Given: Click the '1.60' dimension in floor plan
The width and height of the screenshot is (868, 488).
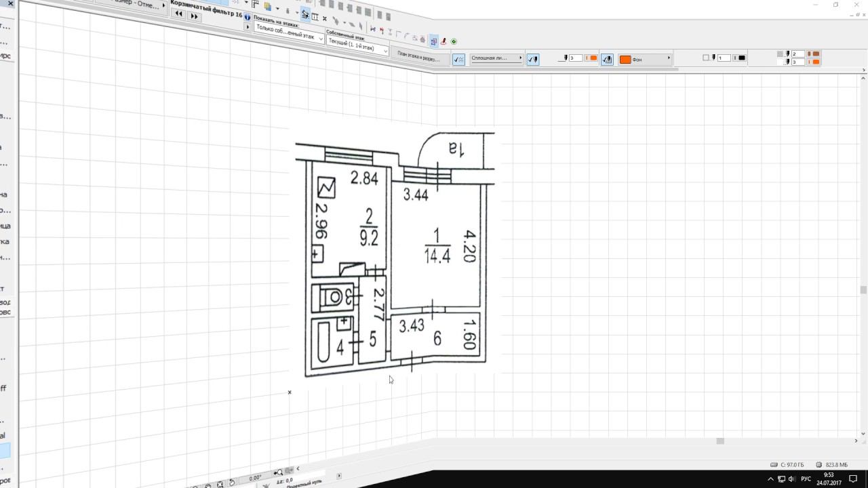Looking at the screenshot, I should [x=469, y=335].
